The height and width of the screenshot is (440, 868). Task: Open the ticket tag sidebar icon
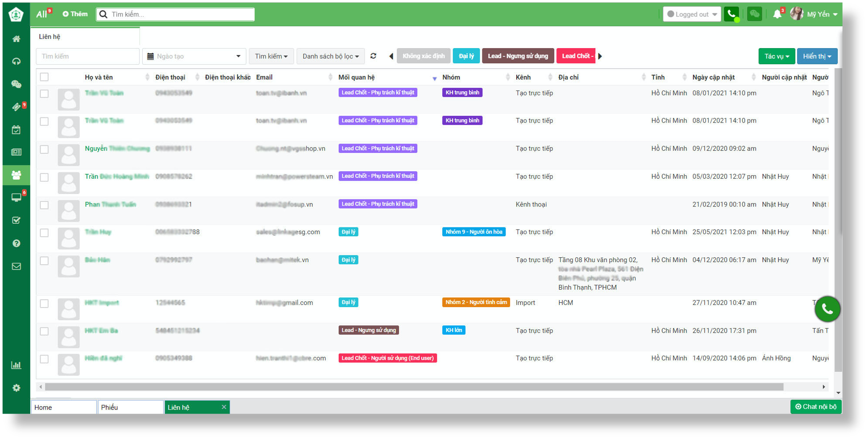point(16,107)
